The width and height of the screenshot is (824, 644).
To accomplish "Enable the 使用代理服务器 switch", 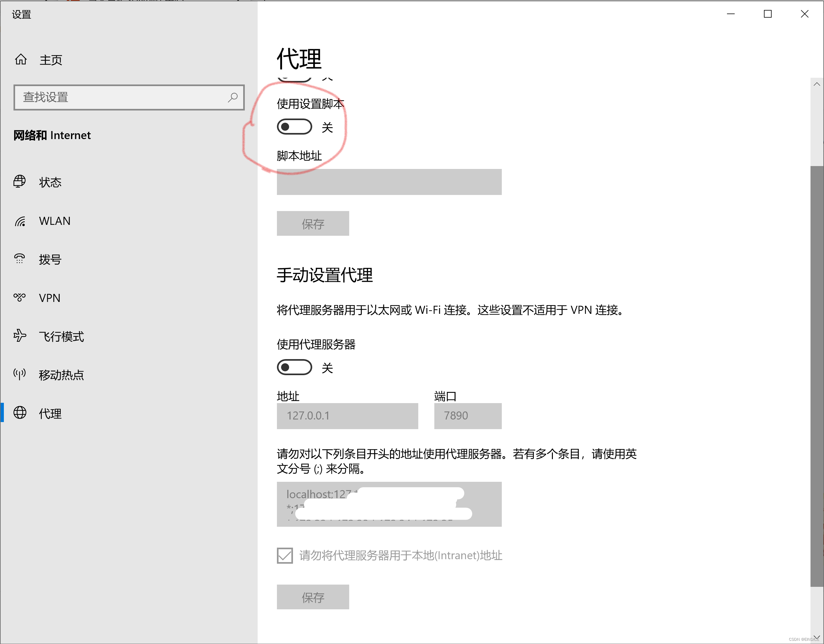I will [x=294, y=367].
